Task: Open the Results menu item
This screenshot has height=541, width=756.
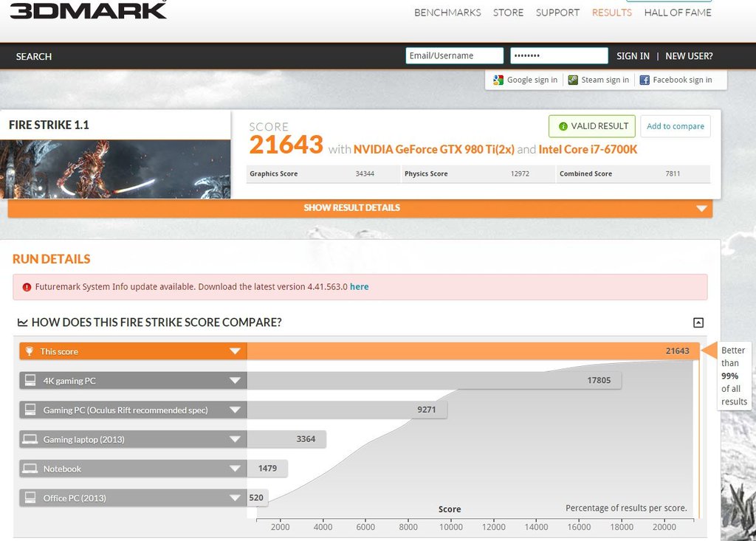Action: (x=612, y=13)
